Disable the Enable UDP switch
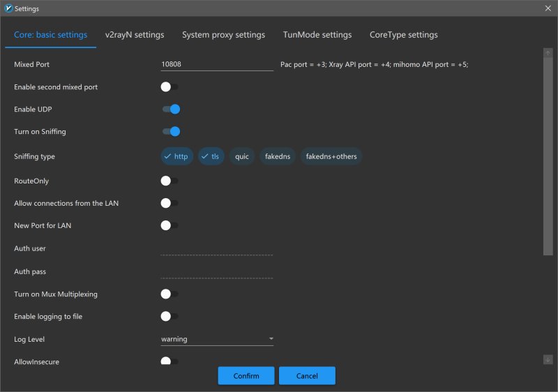This screenshot has width=558, height=392. coord(171,109)
